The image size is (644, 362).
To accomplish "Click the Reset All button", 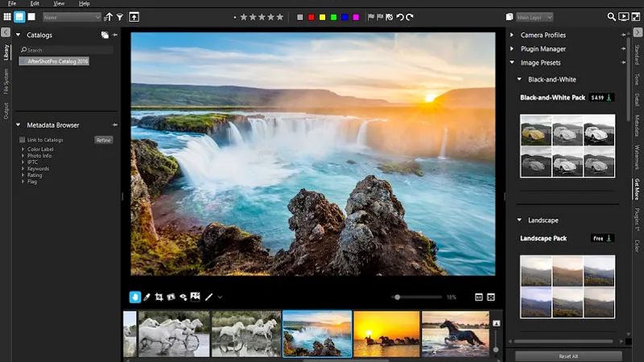I will click(x=568, y=356).
